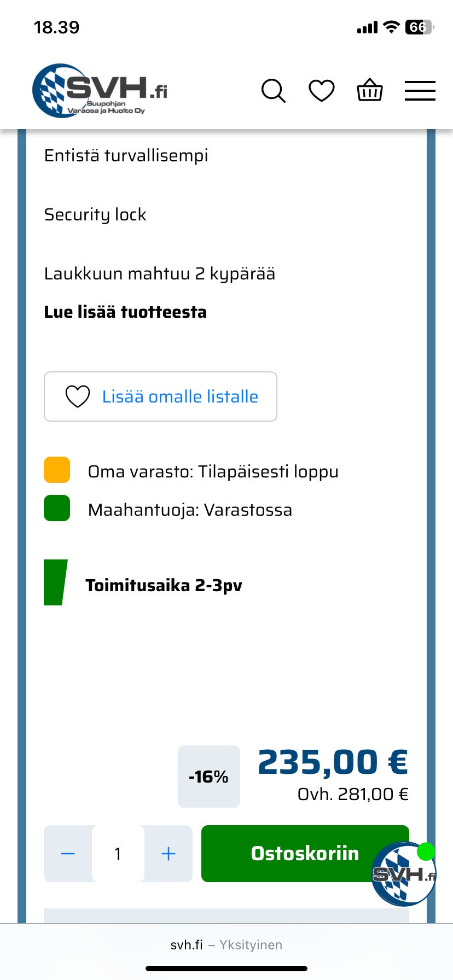Expand Toimitusaika 2-3pv details
The height and width of the screenshot is (980, 453).
pos(164,585)
